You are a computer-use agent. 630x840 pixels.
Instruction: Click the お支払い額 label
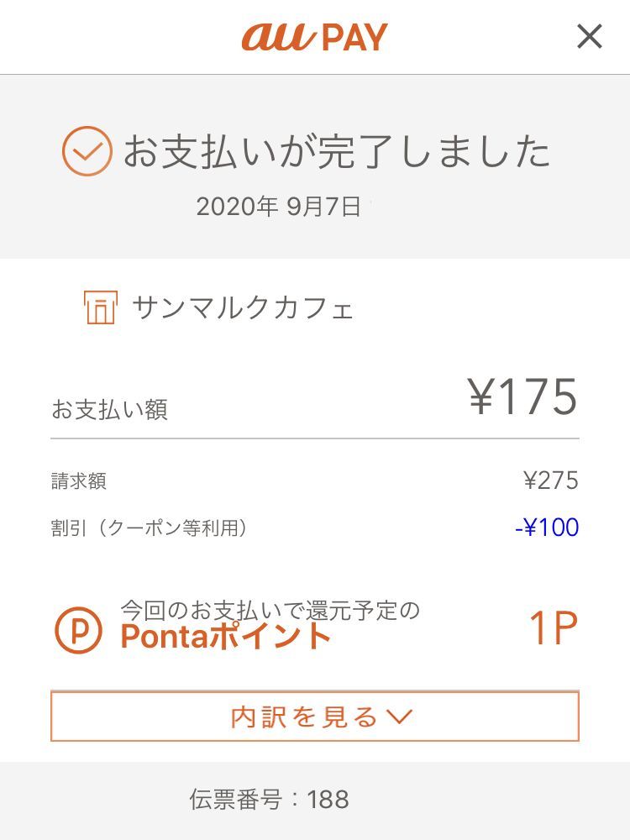[x=109, y=410]
